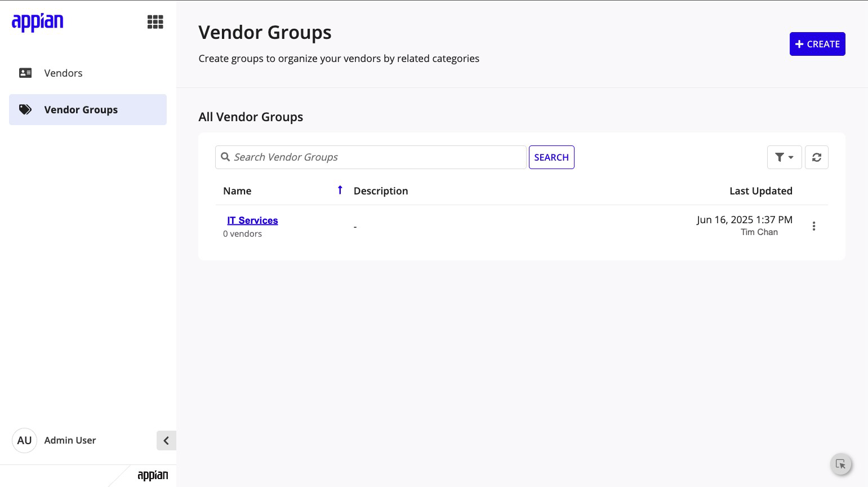Open the IT Services row actions menu
Viewport: 868px width, 487px height.
point(814,226)
